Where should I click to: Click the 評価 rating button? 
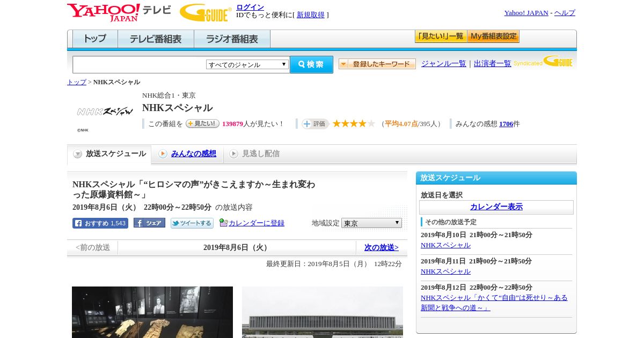315,124
